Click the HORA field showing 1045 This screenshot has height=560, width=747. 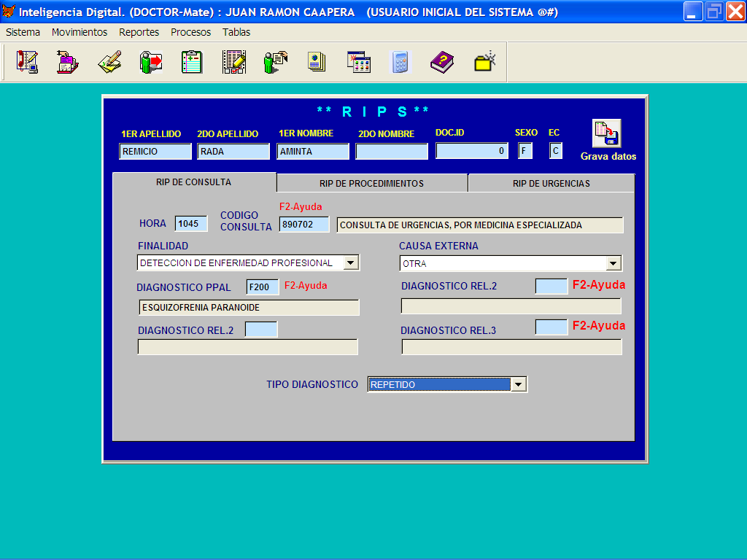(x=191, y=224)
